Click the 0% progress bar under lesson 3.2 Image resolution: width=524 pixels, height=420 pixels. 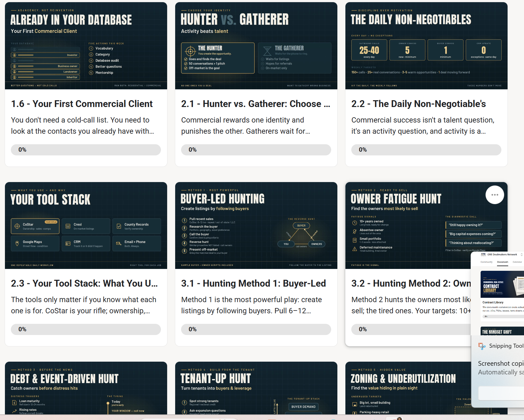(x=411, y=329)
